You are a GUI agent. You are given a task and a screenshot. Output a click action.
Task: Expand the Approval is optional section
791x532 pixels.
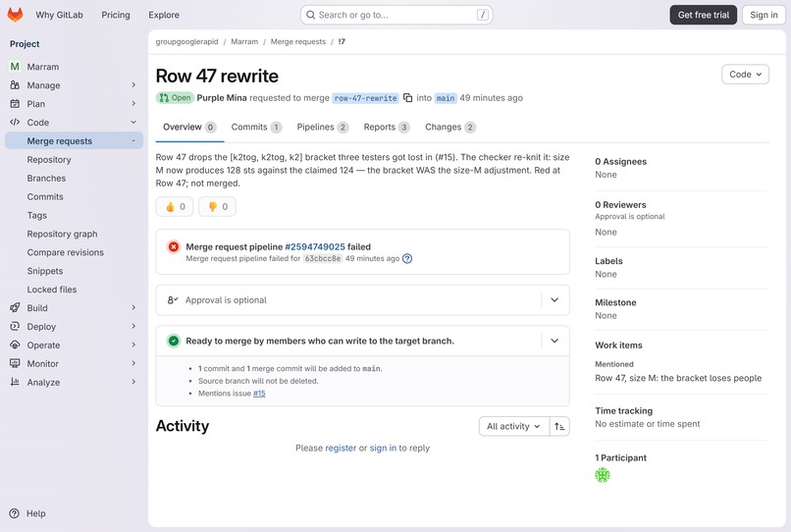click(x=554, y=300)
